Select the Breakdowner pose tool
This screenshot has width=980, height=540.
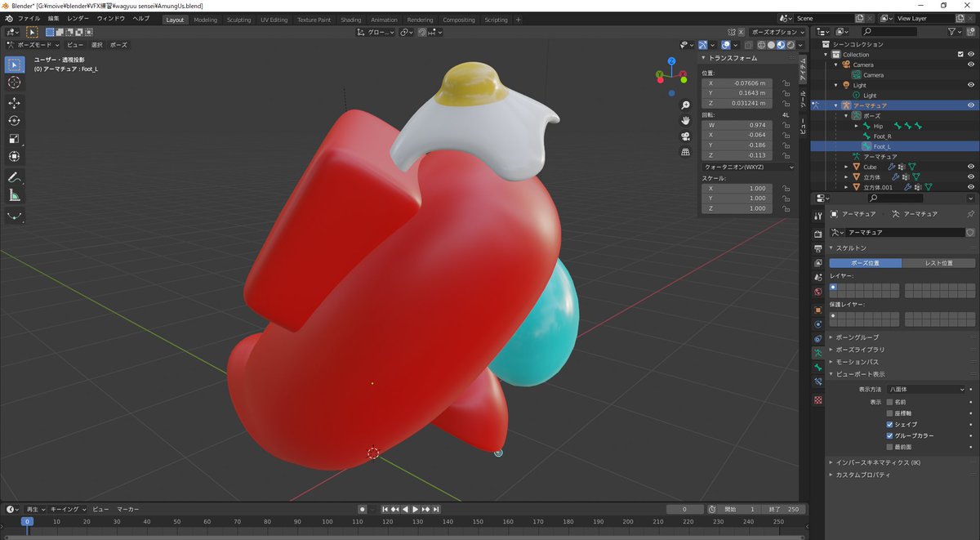pyautogui.click(x=15, y=216)
